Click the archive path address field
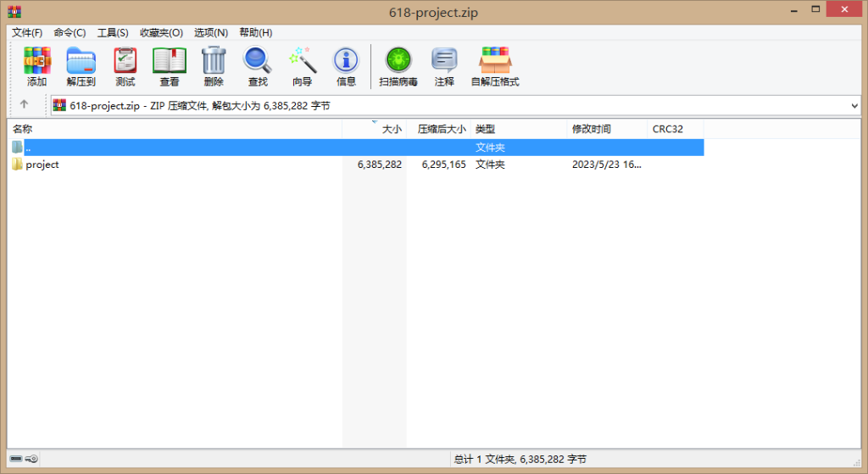The width and height of the screenshot is (868, 474). 455,106
